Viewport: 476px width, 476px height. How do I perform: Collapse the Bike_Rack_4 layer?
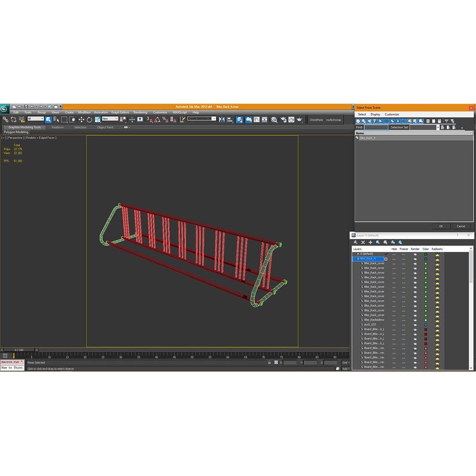[354, 259]
